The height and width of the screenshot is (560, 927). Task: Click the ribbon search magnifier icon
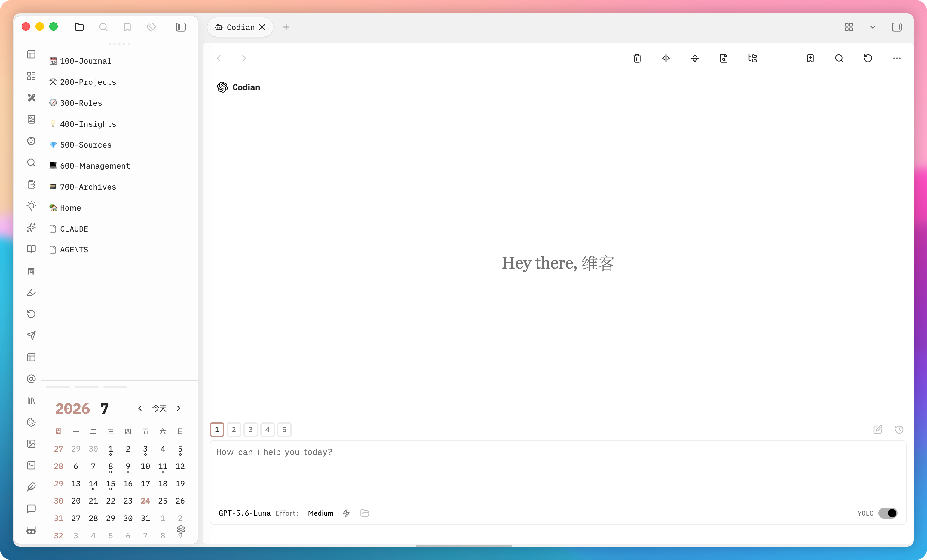coord(31,163)
